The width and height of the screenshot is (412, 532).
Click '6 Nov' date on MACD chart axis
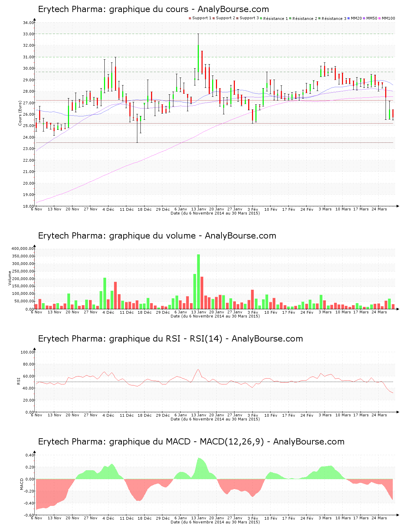click(36, 518)
